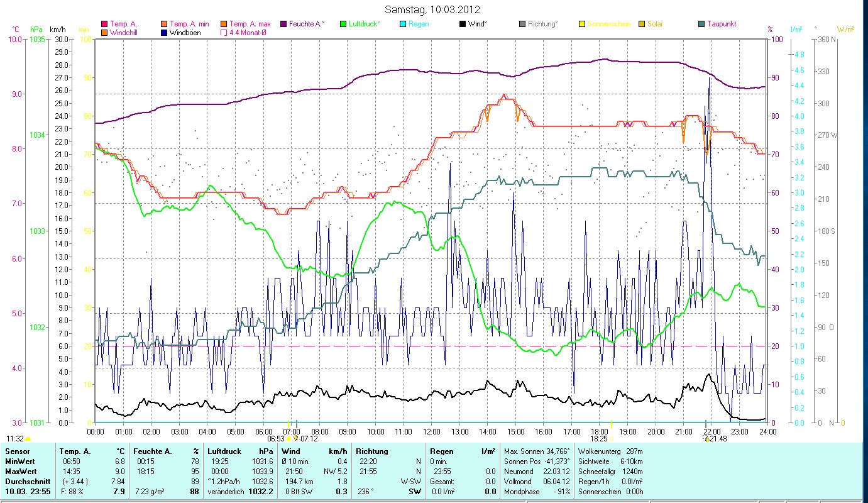Click the Samstag, 10.03.2012 chart title
This screenshot has width=868, height=503.
tap(432, 9)
